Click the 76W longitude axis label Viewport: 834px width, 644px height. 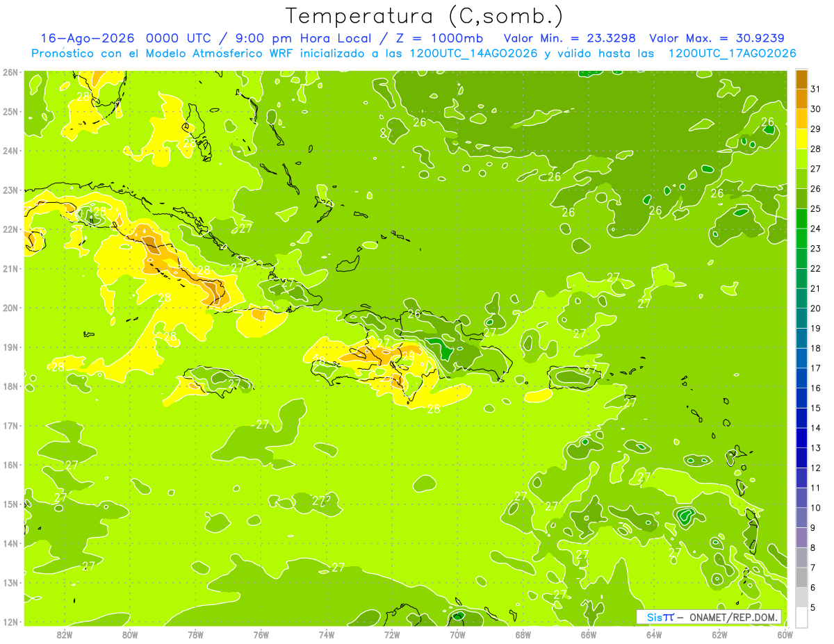261,634
